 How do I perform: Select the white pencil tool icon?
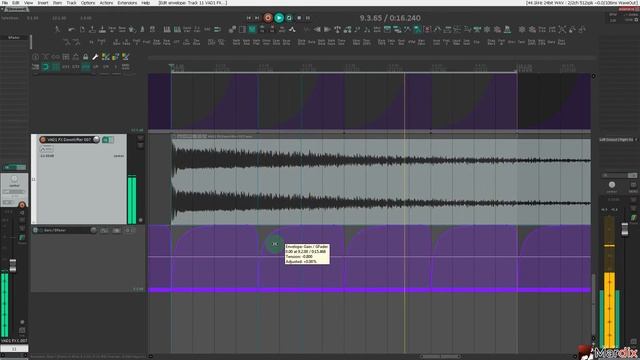(x=95, y=57)
